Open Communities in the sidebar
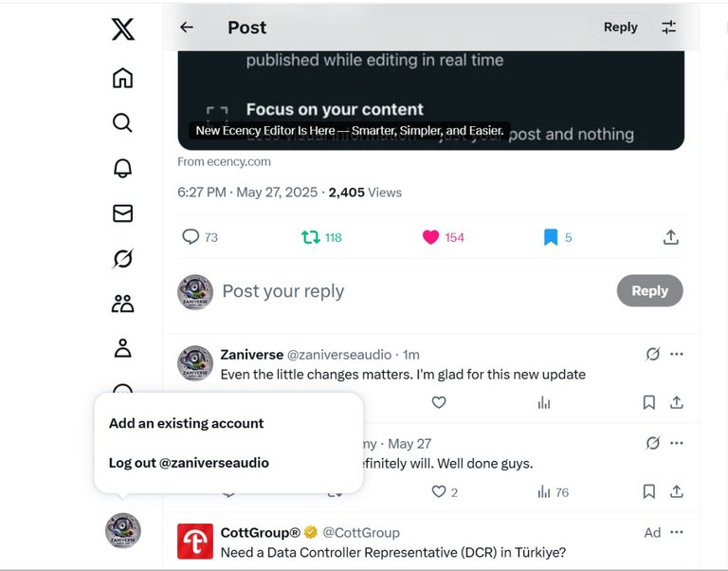The height and width of the screenshot is (571, 728). pyautogui.click(x=122, y=304)
